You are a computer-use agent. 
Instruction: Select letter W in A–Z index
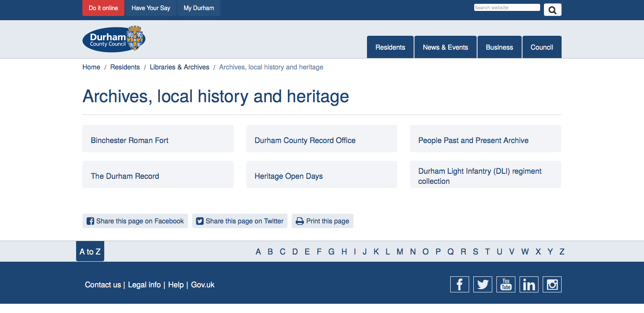coord(525,252)
